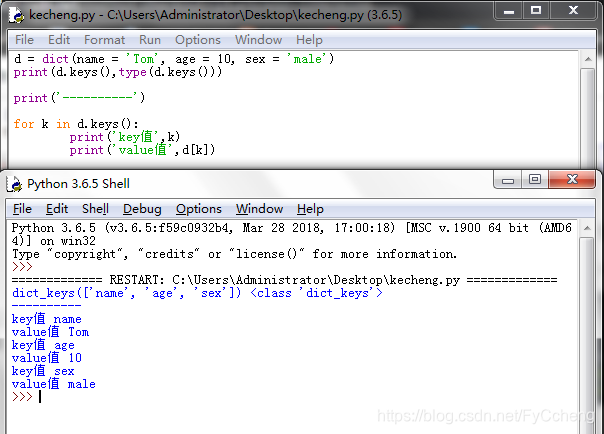Open Format menu in kecheng.py editor
Image resolution: width=604 pixels, height=434 pixels.
(x=104, y=40)
